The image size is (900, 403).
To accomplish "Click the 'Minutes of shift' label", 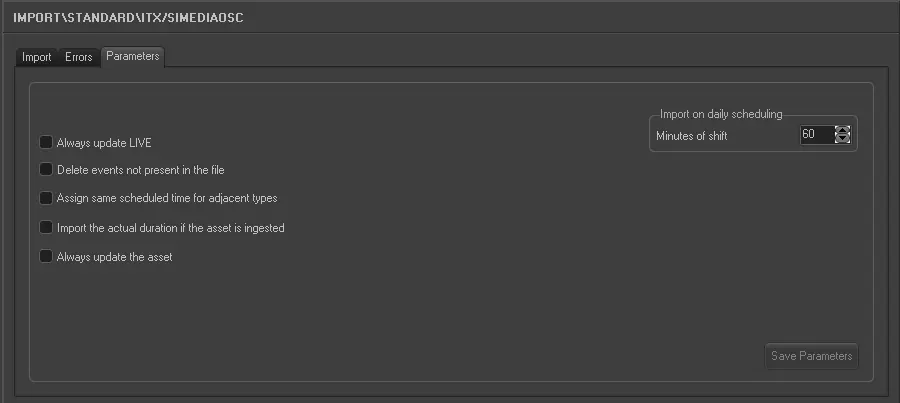I will coord(692,136).
